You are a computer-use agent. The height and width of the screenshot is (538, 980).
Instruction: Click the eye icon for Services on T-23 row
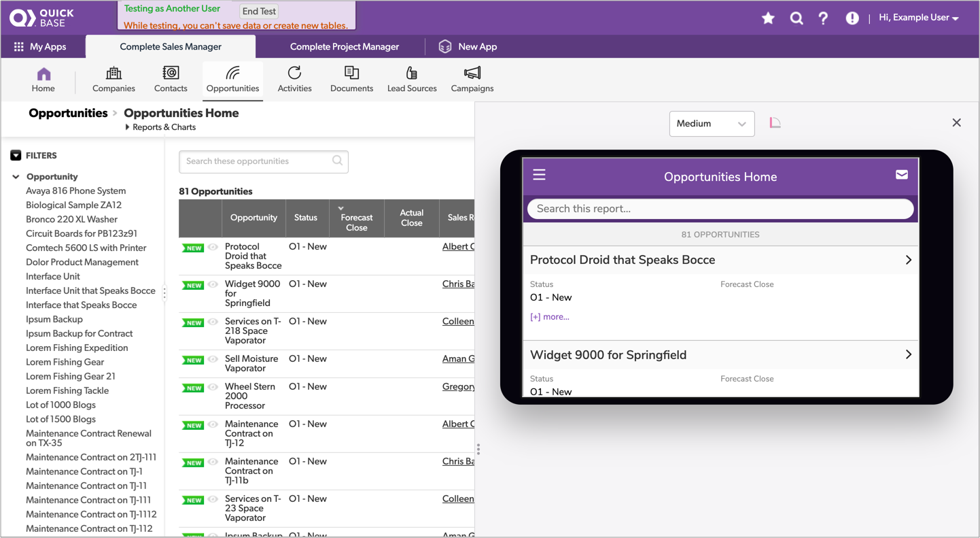tap(213, 500)
